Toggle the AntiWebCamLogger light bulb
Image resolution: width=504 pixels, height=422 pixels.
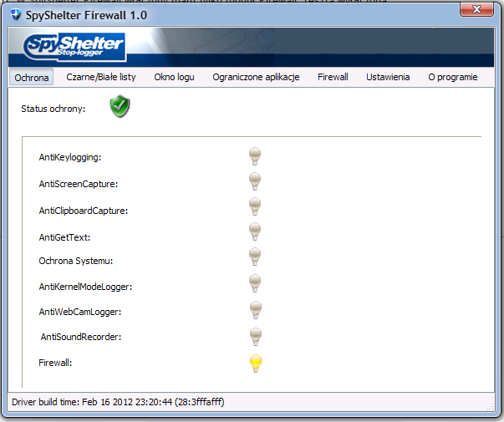256,310
